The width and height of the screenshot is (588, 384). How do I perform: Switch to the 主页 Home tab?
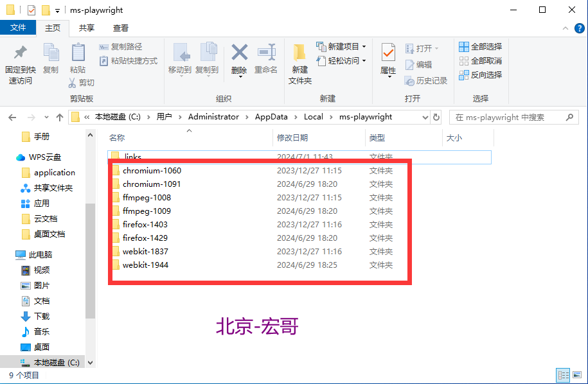click(53, 28)
